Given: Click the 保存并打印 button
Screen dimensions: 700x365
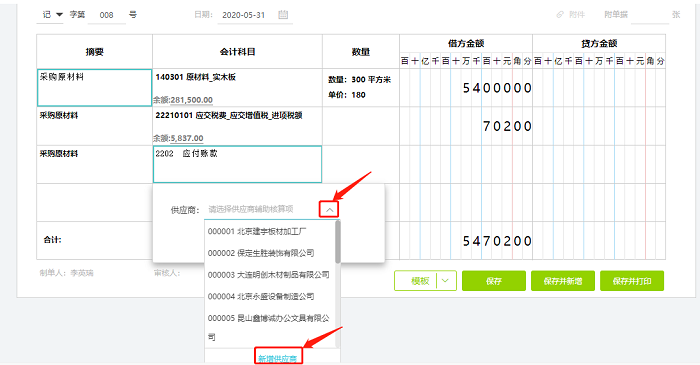Looking at the screenshot, I should coord(632,281).
